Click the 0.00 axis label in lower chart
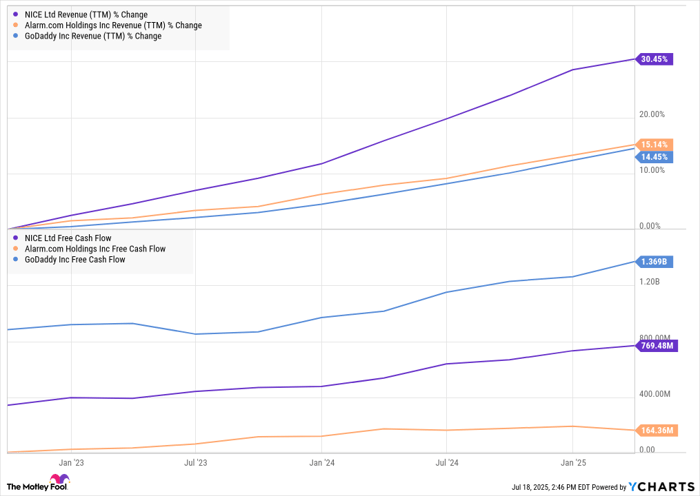The height and width of the screenshot is (496, 700). click(x=647, y=450)
